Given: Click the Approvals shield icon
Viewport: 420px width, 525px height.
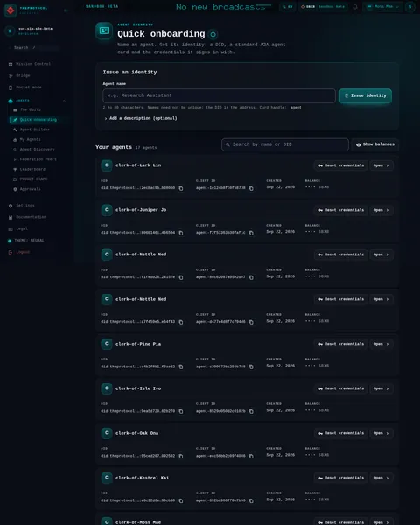Looking at the screenshot, I should (15, 189).
